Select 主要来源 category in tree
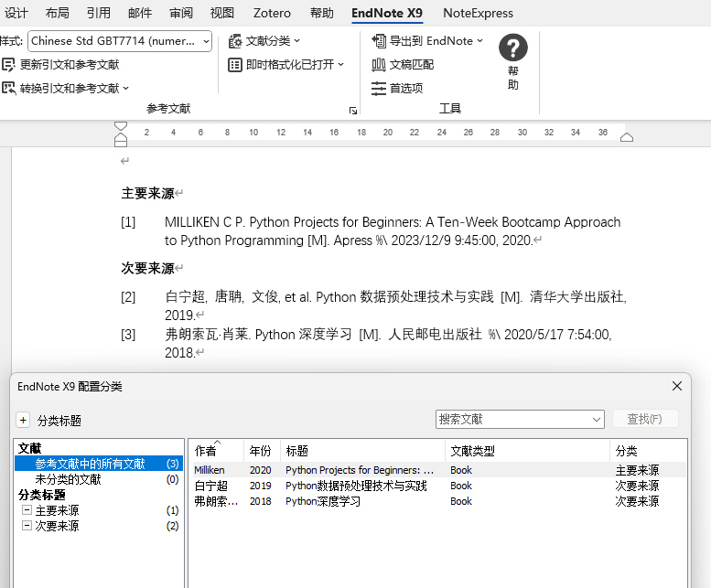 pos(57,510)
